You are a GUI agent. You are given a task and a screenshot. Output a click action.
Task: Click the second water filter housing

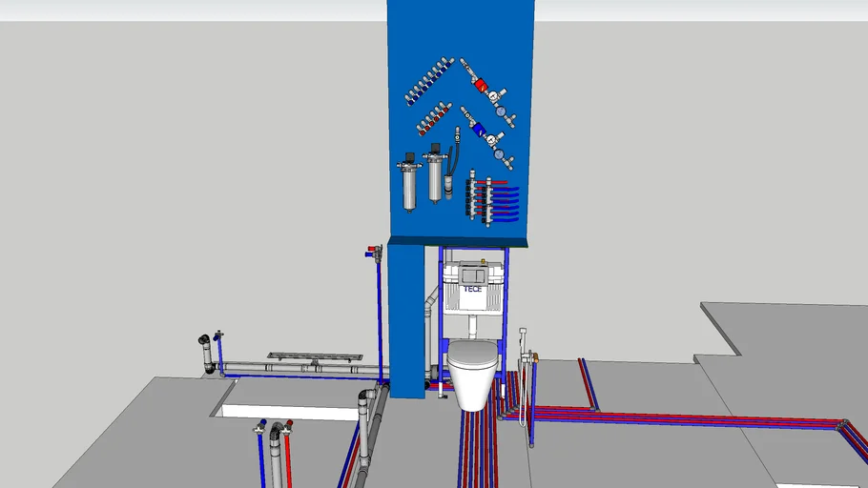pos(435,174)
